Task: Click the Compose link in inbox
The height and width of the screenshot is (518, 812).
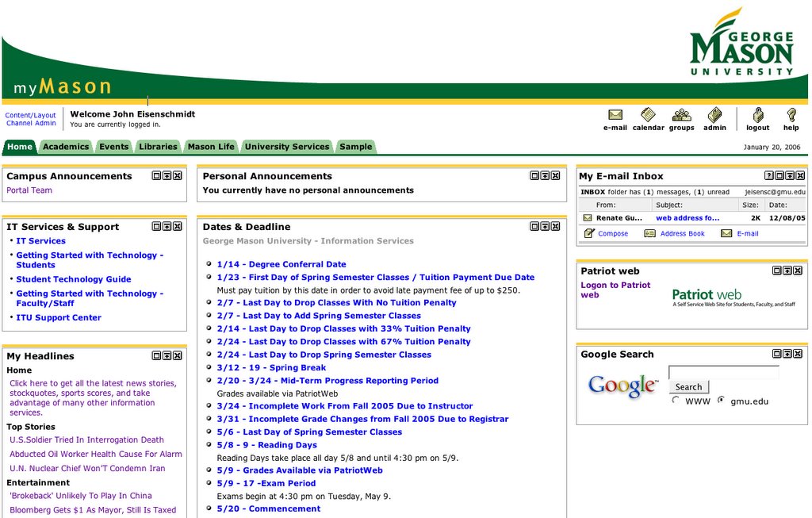Action: [x=613, y=234]
